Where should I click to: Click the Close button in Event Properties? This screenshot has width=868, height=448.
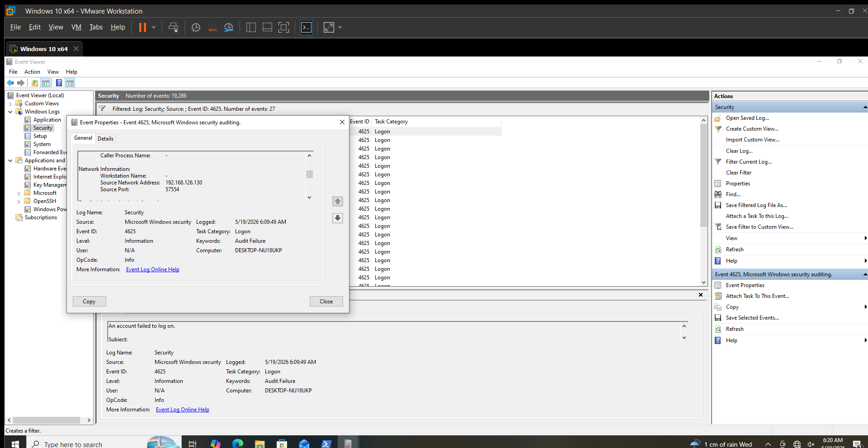pos(326,302)
